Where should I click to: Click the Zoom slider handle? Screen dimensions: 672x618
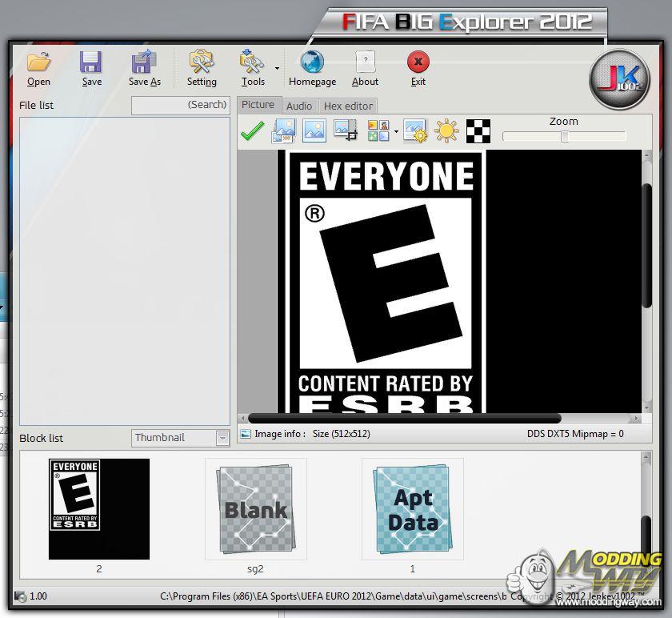[564, 137]
